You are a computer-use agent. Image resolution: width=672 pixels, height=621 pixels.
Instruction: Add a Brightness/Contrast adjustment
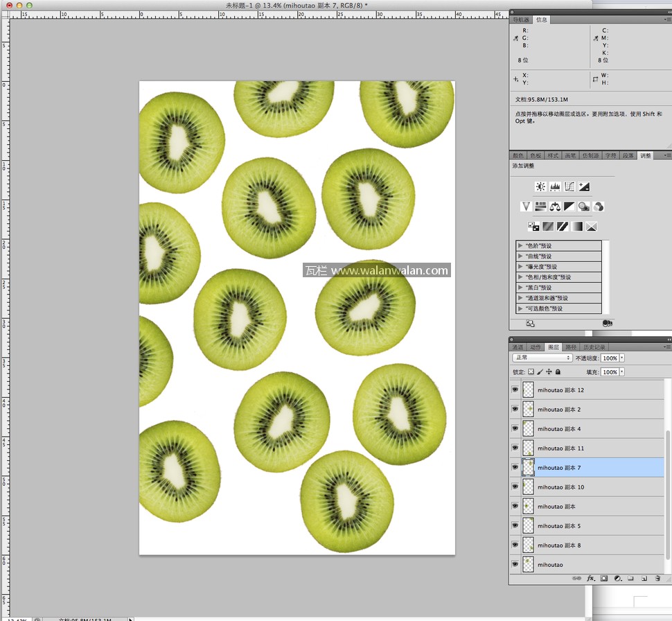(540, 187)
